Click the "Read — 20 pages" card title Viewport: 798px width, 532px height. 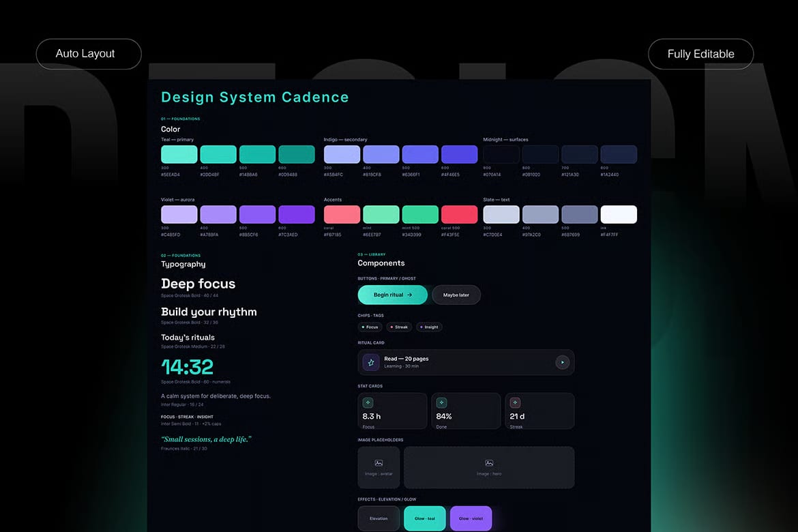coord(406,359)
